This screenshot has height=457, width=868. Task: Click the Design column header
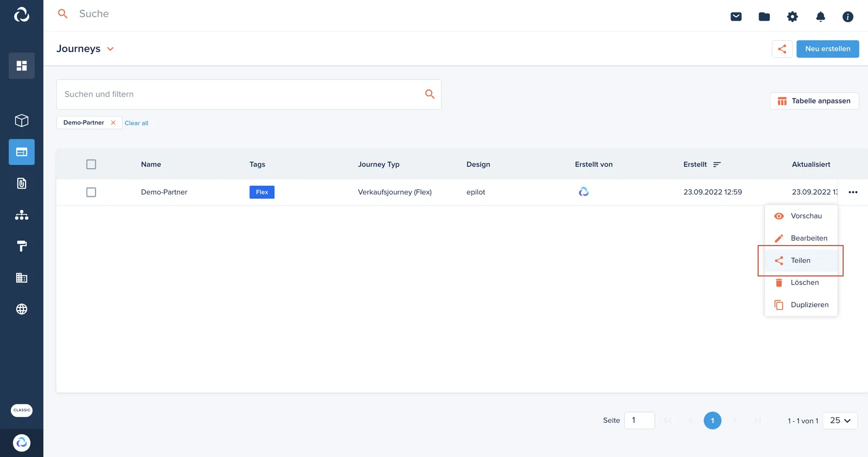click(x=478, y=164)
